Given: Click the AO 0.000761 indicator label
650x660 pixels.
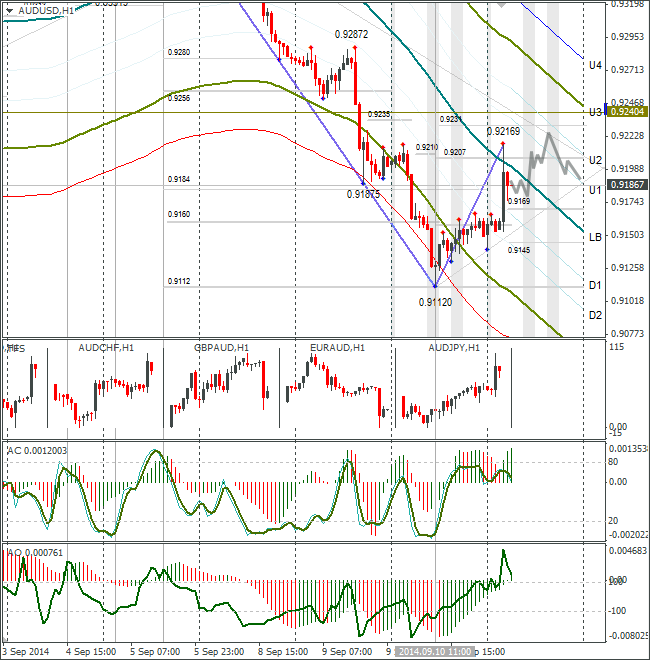Looking at the screenshot, I should click(35, 553).
